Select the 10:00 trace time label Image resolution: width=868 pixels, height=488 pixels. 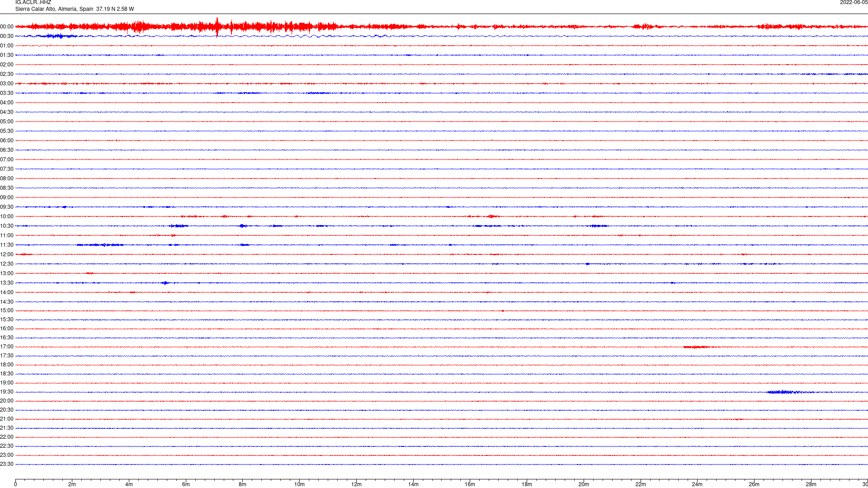tap(7, 216)
